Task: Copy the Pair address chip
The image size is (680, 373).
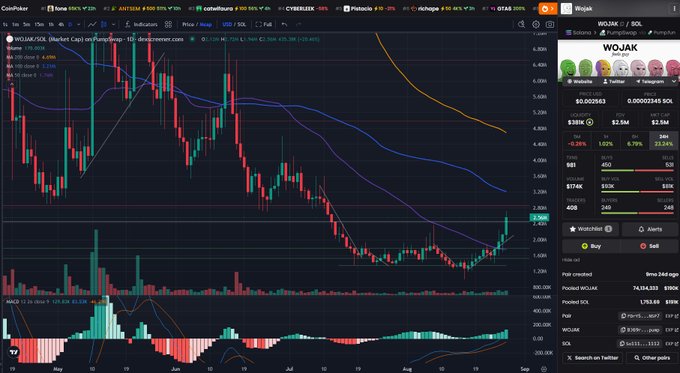Action: (640, 316)
